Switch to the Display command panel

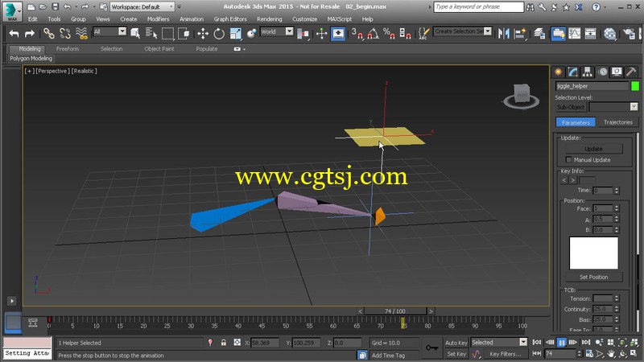point(617,72)
